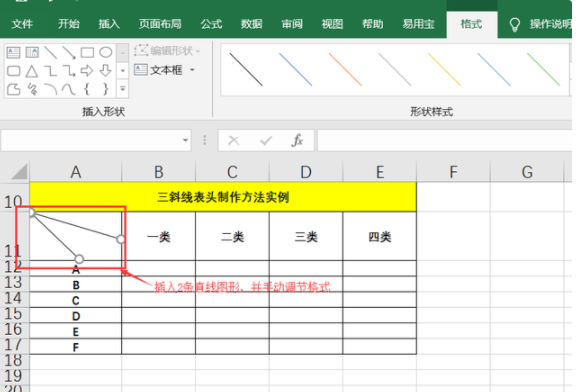Viewport: 579px width, 392px height.
Task: Click the yellow title cell 三斜线表头制作方法实例
Action: (223, 197)
